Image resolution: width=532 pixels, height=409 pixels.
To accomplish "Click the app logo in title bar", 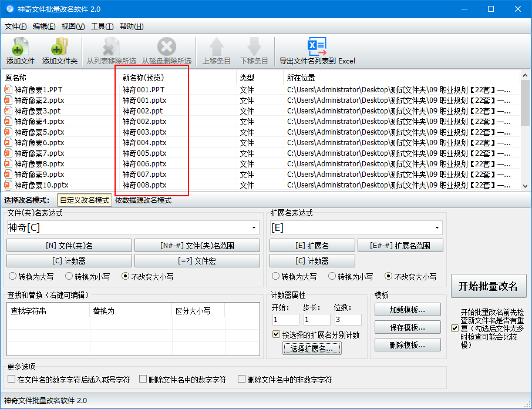I will click(x=10, y=9).
